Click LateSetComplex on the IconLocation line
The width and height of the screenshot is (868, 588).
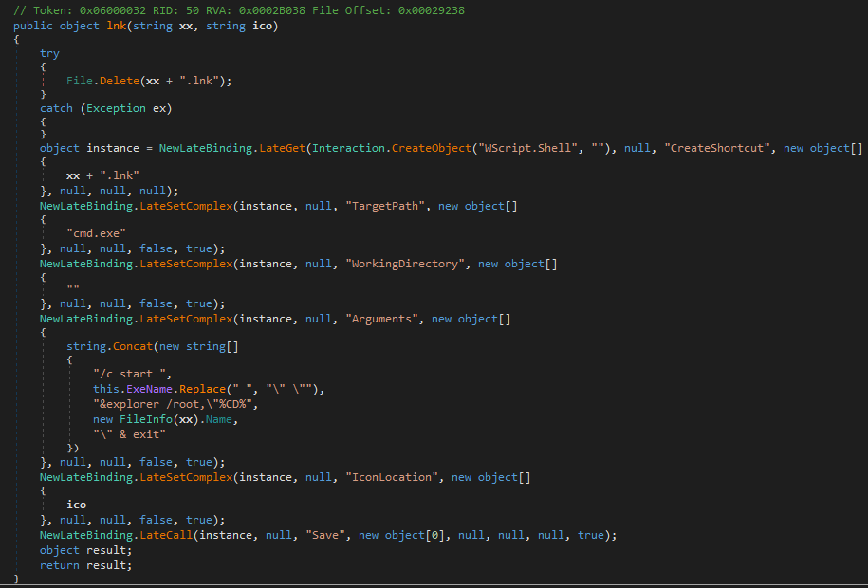pyautogui.click(x=186, y=477)
